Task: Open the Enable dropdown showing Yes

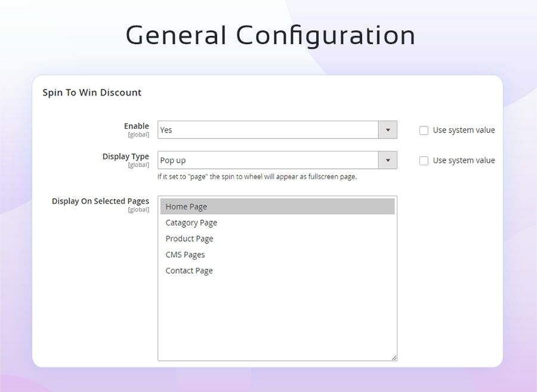Action: click(277, 129)
